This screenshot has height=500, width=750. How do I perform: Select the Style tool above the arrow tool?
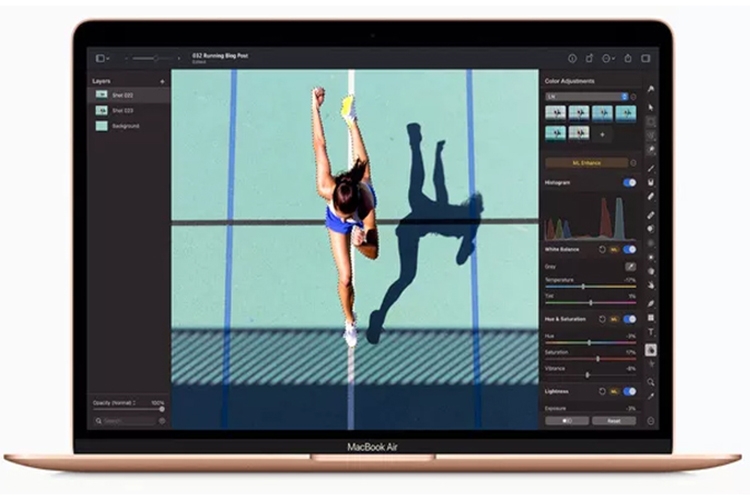click(651, 89)
